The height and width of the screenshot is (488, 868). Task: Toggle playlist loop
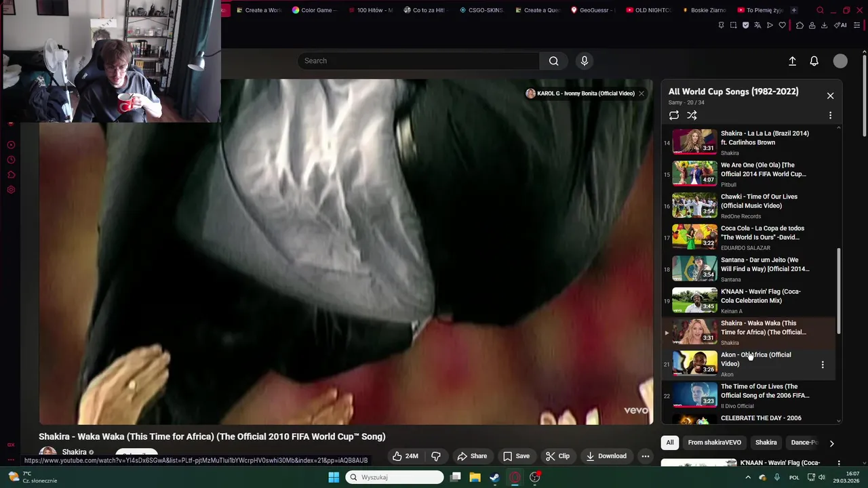(x=674, y=115)
